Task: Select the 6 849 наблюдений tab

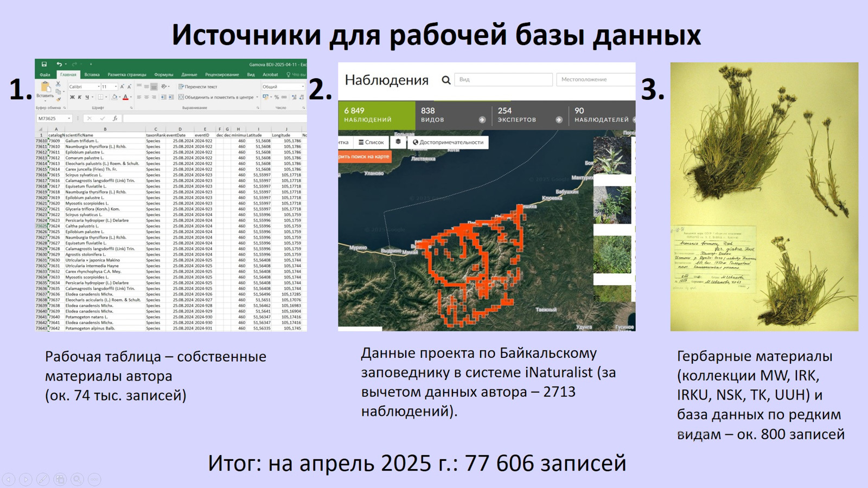Action: click(376, 115)
